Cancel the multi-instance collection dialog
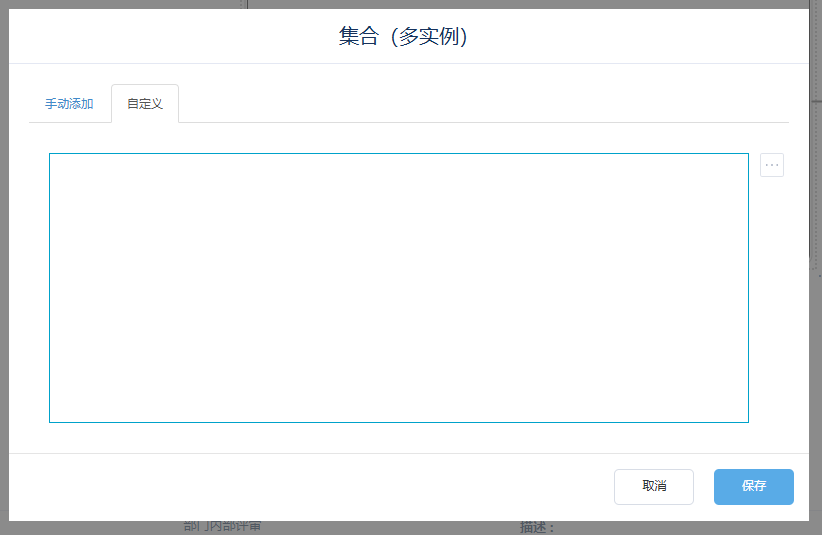Screen dimensions: 822x535 pos(653,486)
